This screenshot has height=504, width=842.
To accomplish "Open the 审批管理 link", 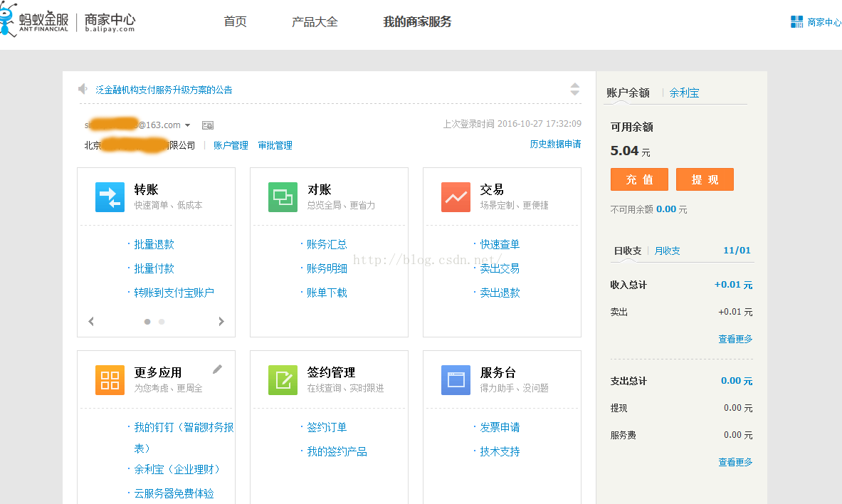I will (x=275, y=145).
